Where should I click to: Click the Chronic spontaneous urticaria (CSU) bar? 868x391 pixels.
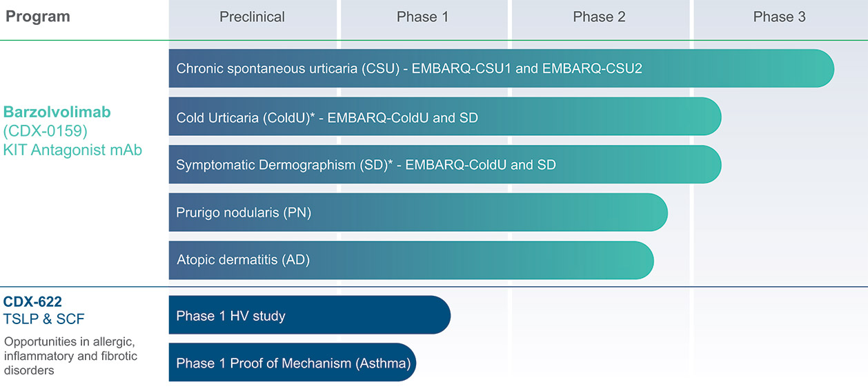click(502, 68)
